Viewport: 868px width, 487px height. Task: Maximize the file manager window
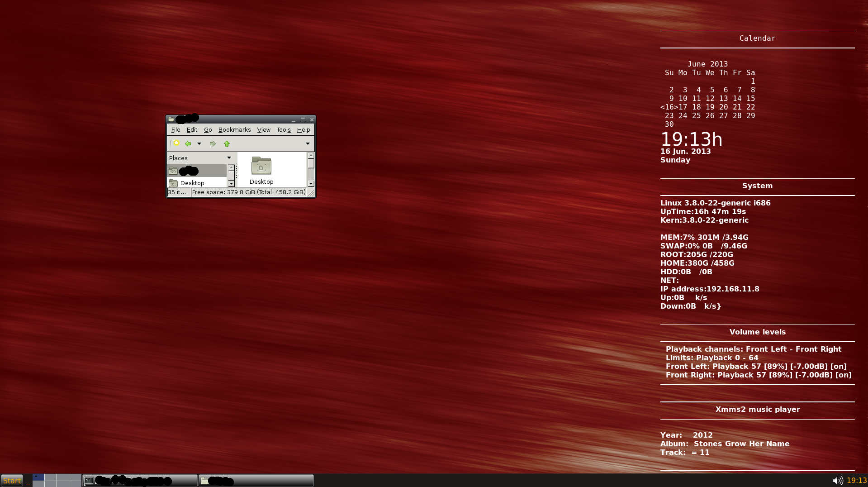coord(303,119)
